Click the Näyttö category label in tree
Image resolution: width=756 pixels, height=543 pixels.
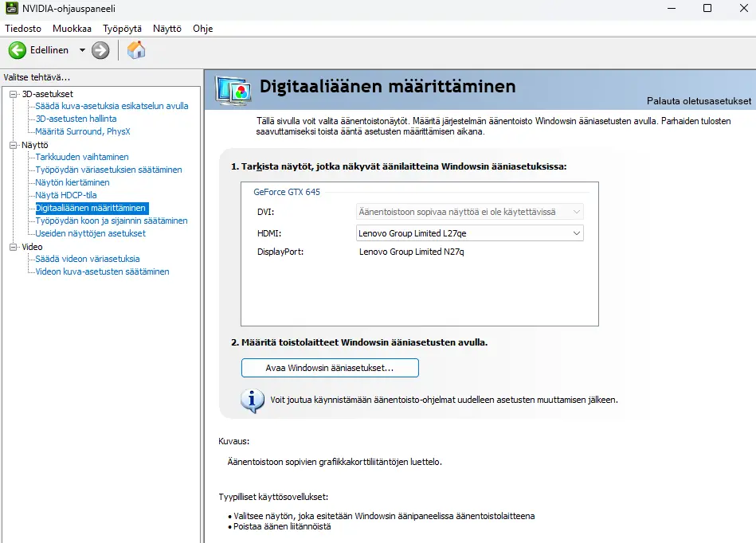[x=35, y=145]
